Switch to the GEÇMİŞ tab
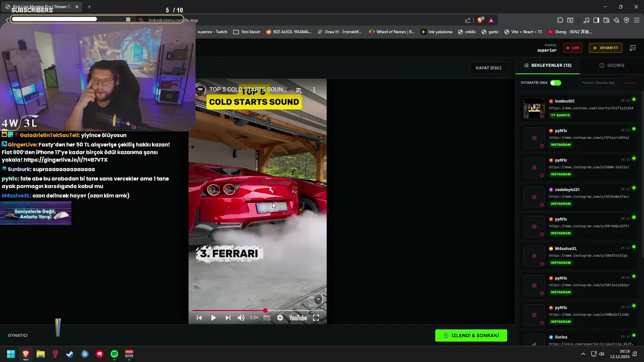 coord(612,65)
